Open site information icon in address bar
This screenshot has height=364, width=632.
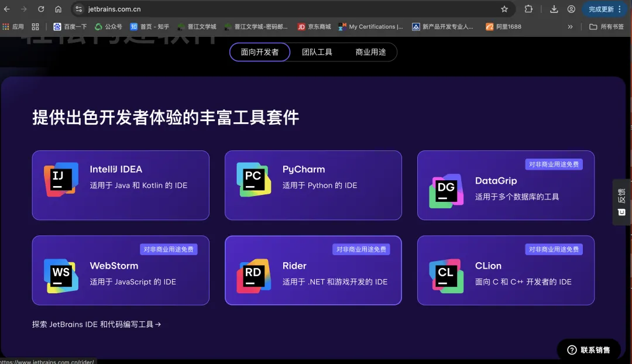coord(79,9)
